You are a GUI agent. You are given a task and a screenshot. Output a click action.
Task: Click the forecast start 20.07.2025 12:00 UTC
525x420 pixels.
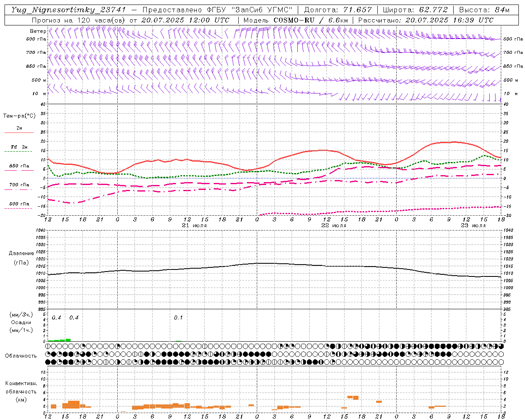[x=185, y=20]
